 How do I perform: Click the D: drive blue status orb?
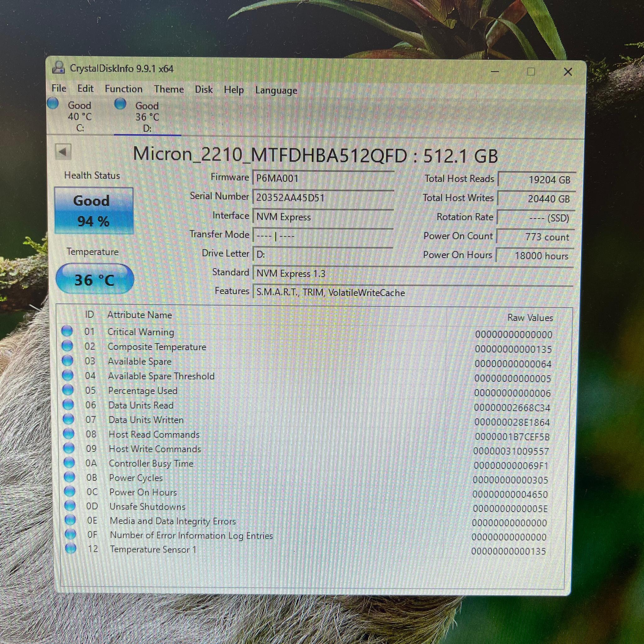click(x=120, y=104)
